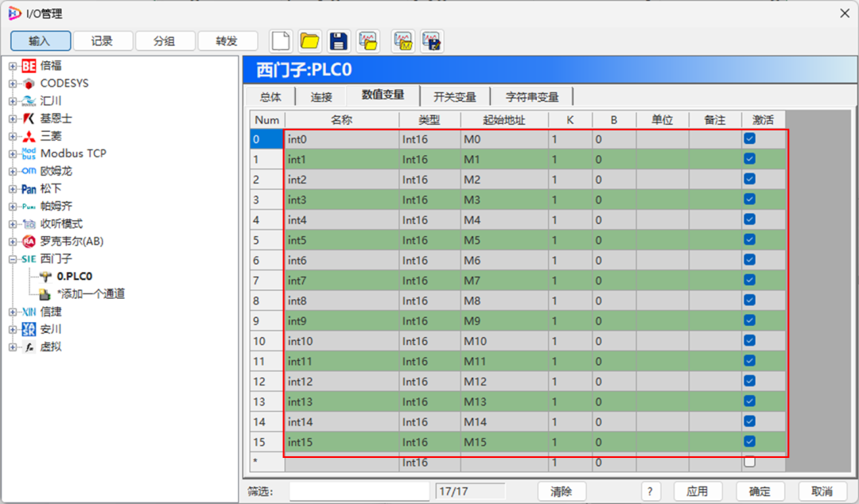Expand the Rockwell (AB) tree node
This screenshot has height=504, width=859.
(12, 242)
